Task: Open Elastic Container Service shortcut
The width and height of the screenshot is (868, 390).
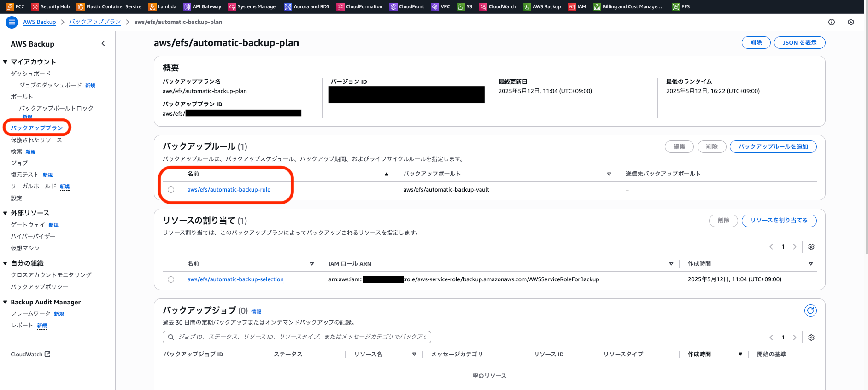Action: (x=109, y=6)
